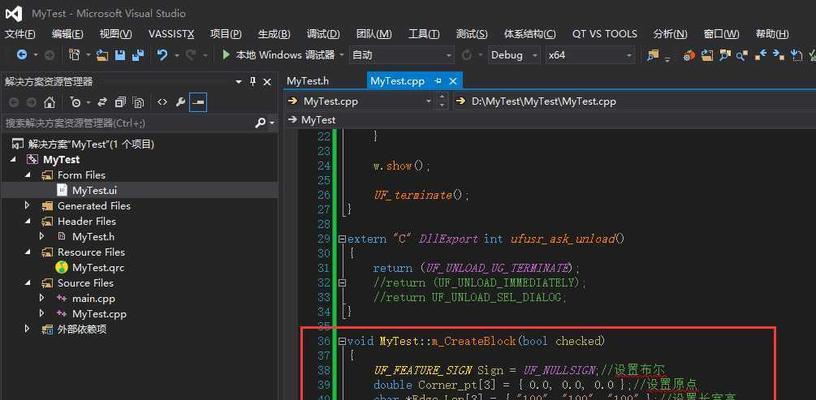The image size is (816, 400).
Task: Toggle the Solution Explorer pin (auto hide)
Action: coord(253,82)
